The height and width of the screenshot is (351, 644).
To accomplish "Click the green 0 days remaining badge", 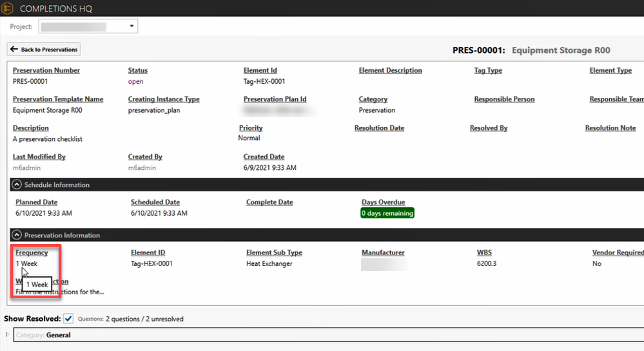I will tap(387, 213).
